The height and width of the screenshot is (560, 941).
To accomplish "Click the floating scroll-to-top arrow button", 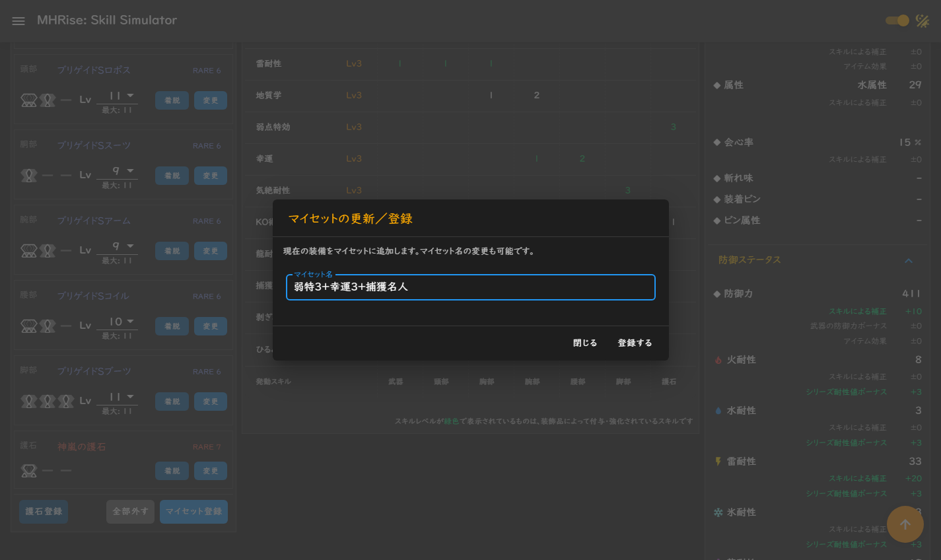I will coord(905,524).
